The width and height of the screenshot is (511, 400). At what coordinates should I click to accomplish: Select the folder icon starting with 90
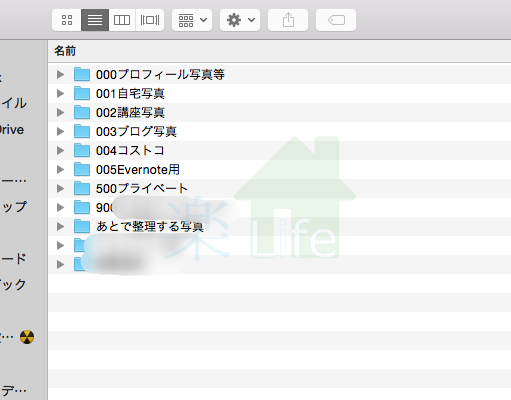82,207
